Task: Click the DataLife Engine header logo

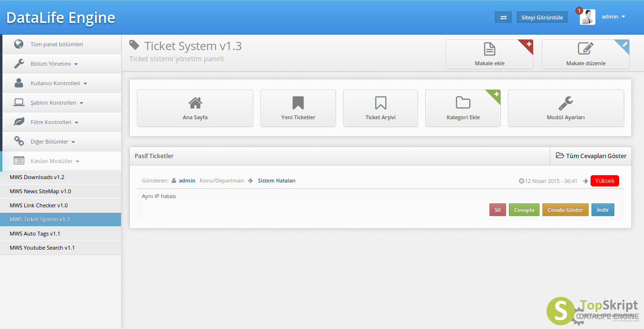Action: pyautogui.click(x=61, y=18)
